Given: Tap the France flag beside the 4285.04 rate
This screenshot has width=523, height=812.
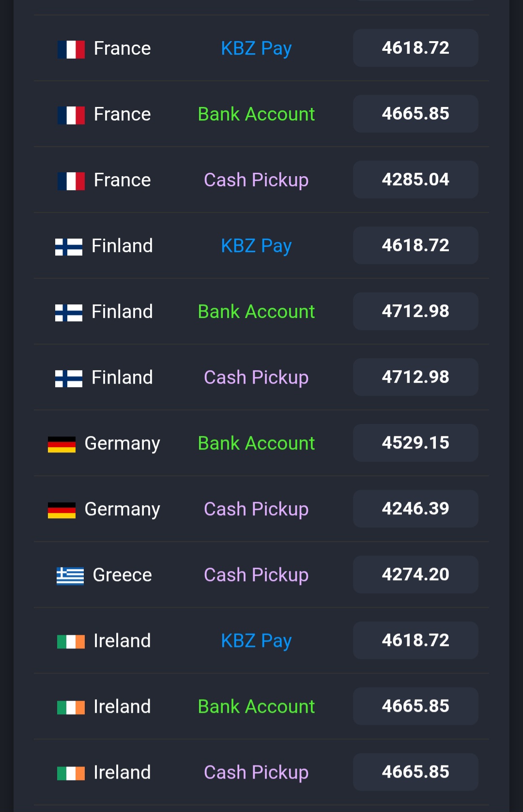Looking at the screenshot, I should pos(71,180).
